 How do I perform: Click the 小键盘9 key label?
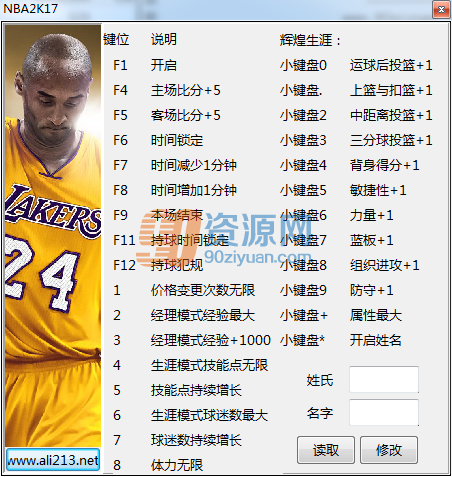point(303,290)
